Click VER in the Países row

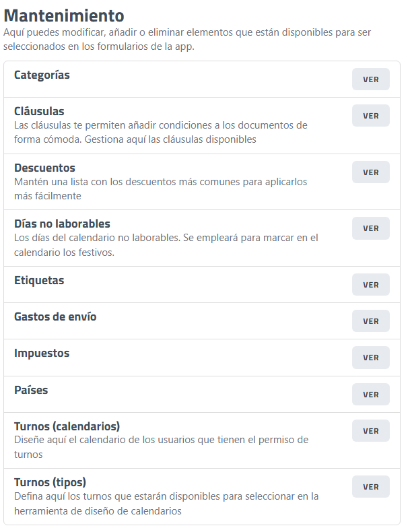click(370, 395)
